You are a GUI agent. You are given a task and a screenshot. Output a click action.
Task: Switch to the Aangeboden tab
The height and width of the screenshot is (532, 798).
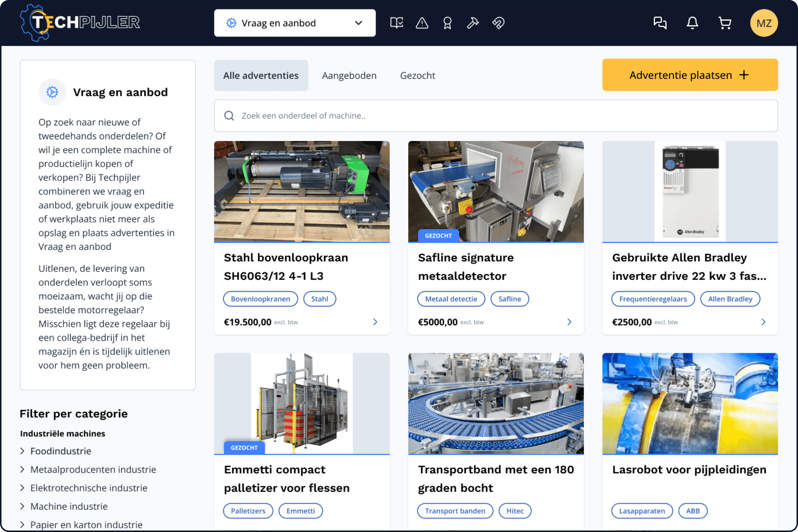click(349, 75)
